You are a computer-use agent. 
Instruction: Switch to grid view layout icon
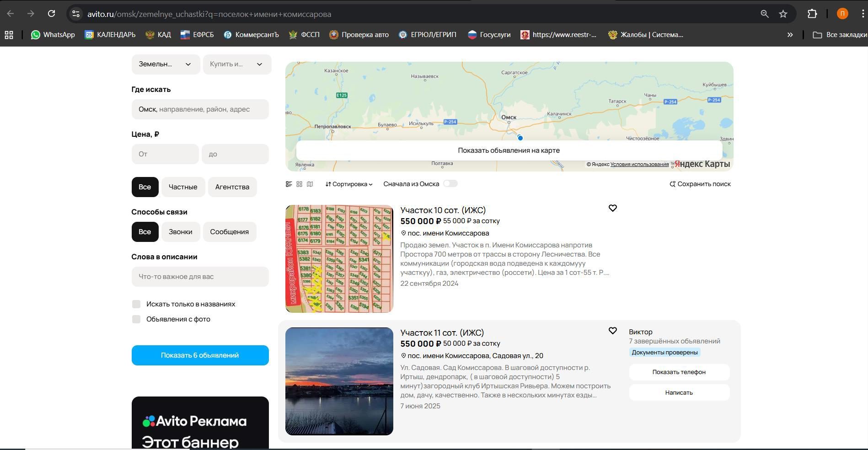(x=299, y=184)
